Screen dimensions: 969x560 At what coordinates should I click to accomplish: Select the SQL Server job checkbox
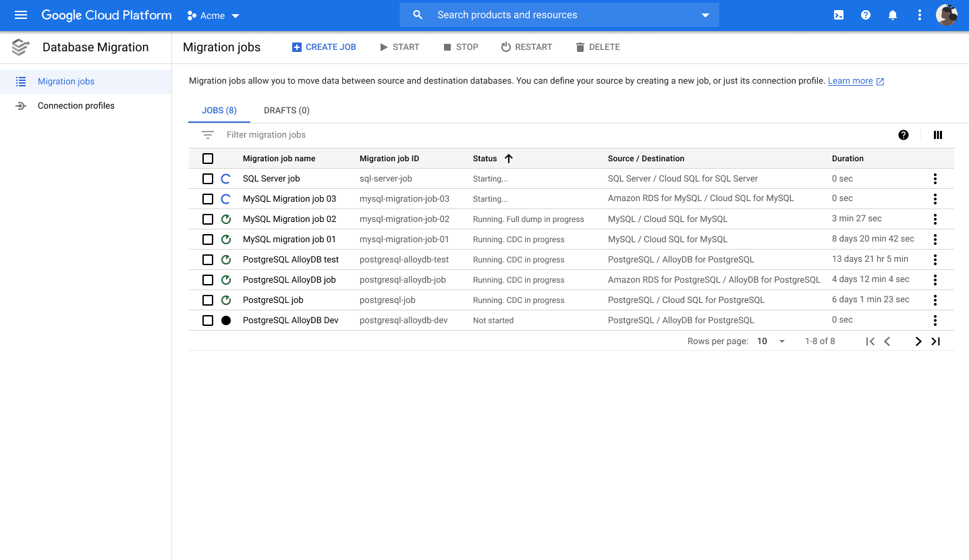tap(208, 179)
